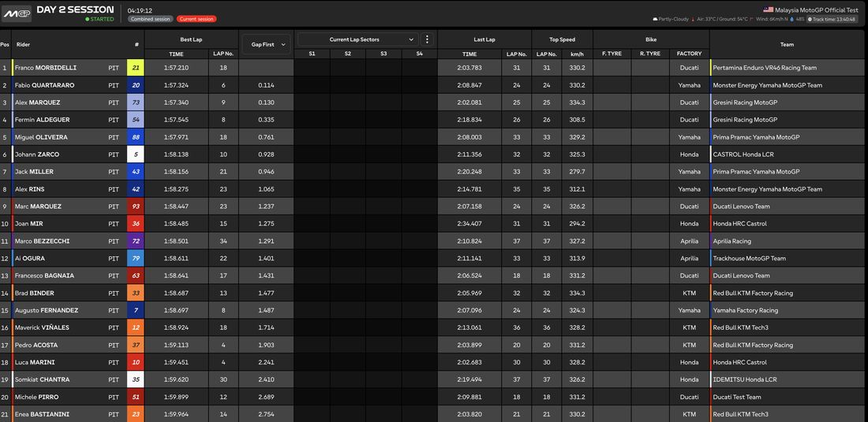Expand the Current Lap Sectors dropdown

pyautogui.click(x=357, y=39)
